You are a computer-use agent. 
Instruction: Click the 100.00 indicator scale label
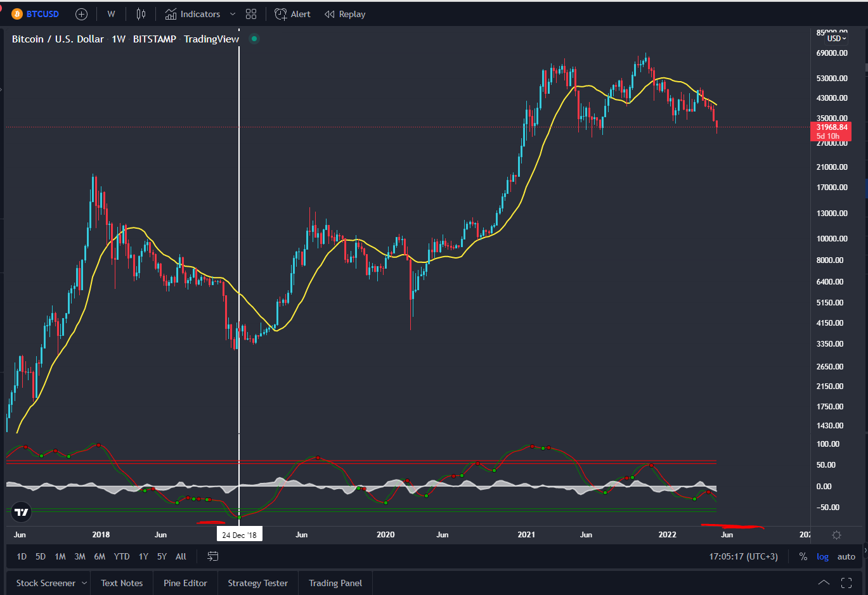(827, 444)
